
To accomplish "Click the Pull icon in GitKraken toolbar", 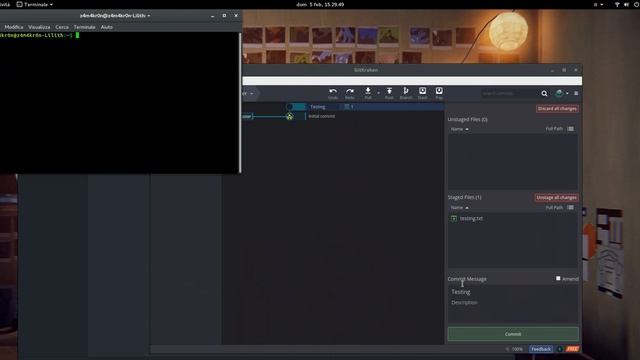I will click(x=368, y=91).
